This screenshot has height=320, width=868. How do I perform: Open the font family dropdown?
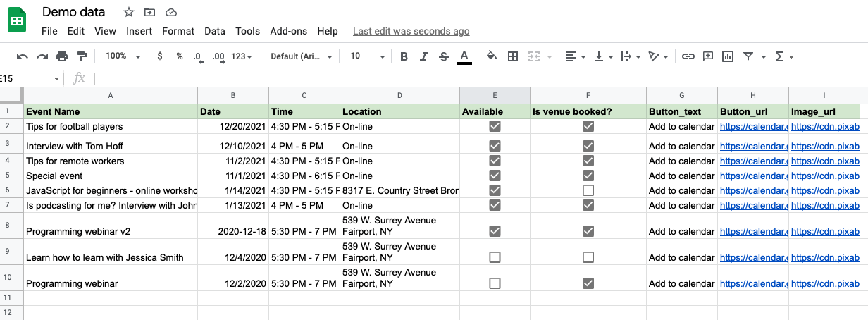click(x=302, y=56)
